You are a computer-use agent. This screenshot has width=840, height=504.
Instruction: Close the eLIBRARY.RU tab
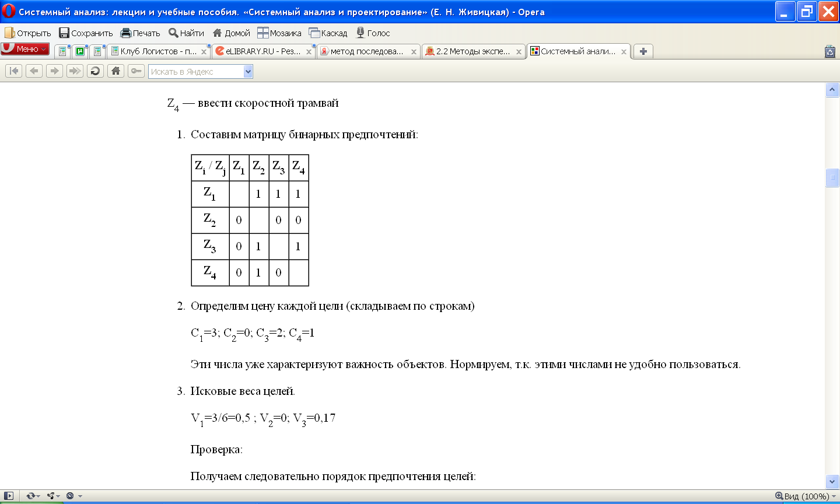click(x=309, y=52)
